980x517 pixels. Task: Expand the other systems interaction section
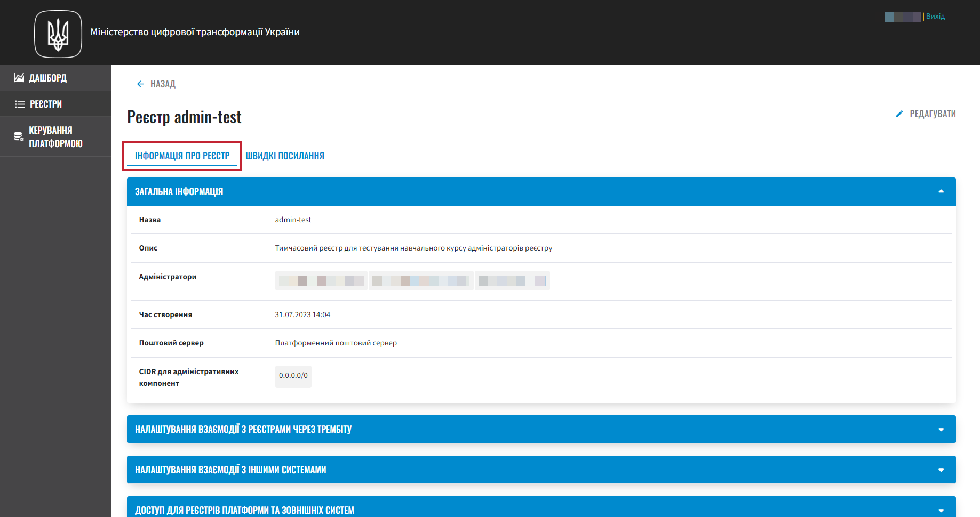pyautogui.click(x=941, y=470)
